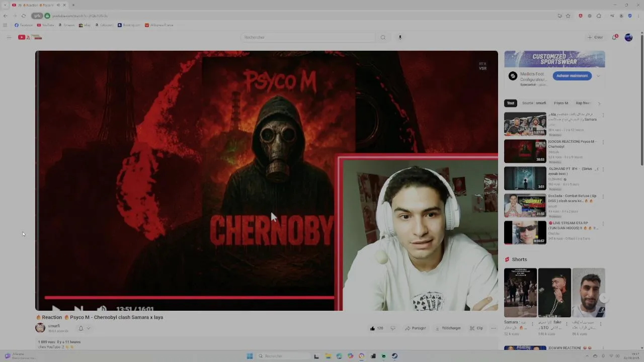The height and width of the screenshot is (362, 644).
Task: Select the Tout filter chip
Action: [x=511, y=103]
